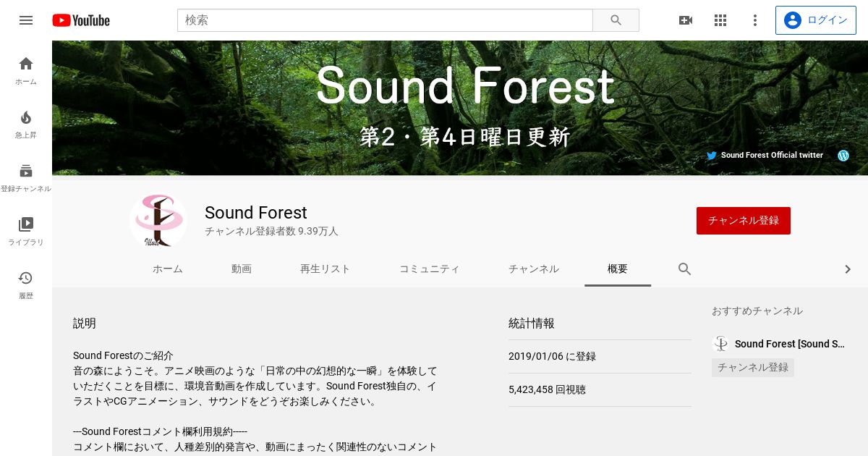Open ホーム in the left sidebar
868x456 pixels.
click(26, 70)
